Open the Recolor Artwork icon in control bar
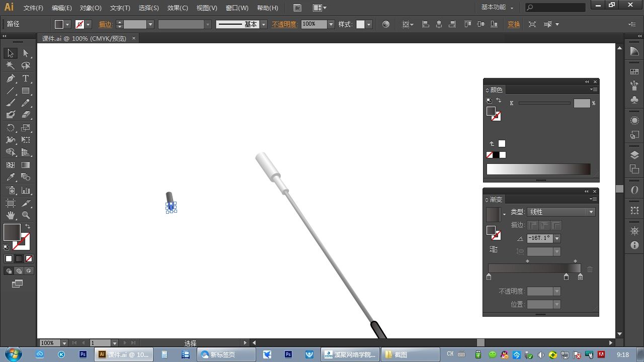This screenshot has width=644, height=362. pos(386,24)
